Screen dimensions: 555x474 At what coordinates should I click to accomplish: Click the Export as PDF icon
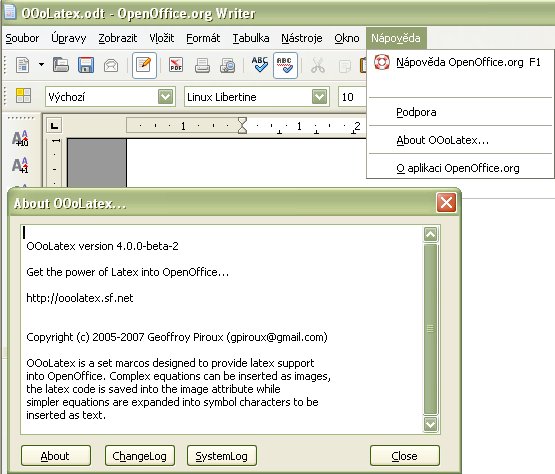pyautogui.click(x=176, y=65)
